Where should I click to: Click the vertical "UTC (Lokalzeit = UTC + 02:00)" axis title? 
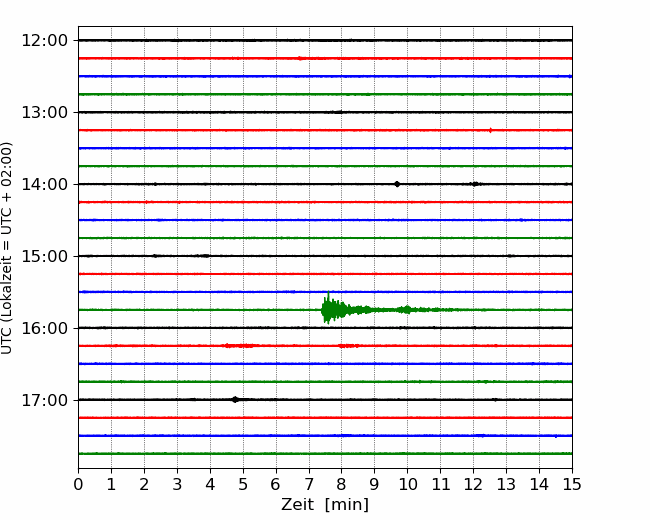point(6,248)
